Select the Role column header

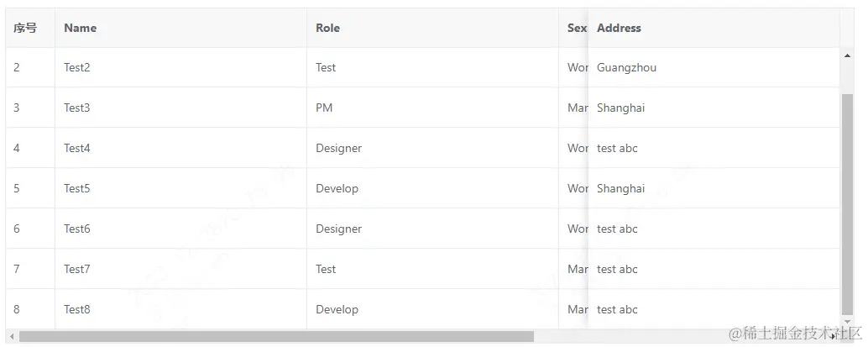[327, 28]
